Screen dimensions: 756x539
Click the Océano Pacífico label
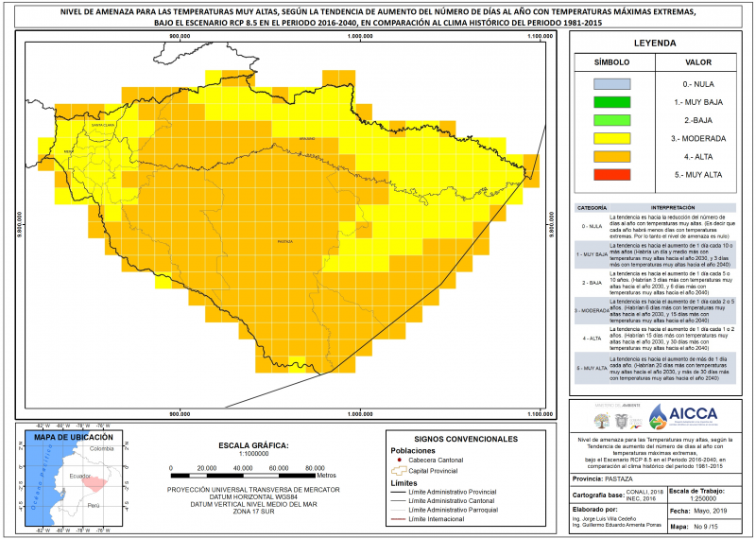tap(42, 477)
